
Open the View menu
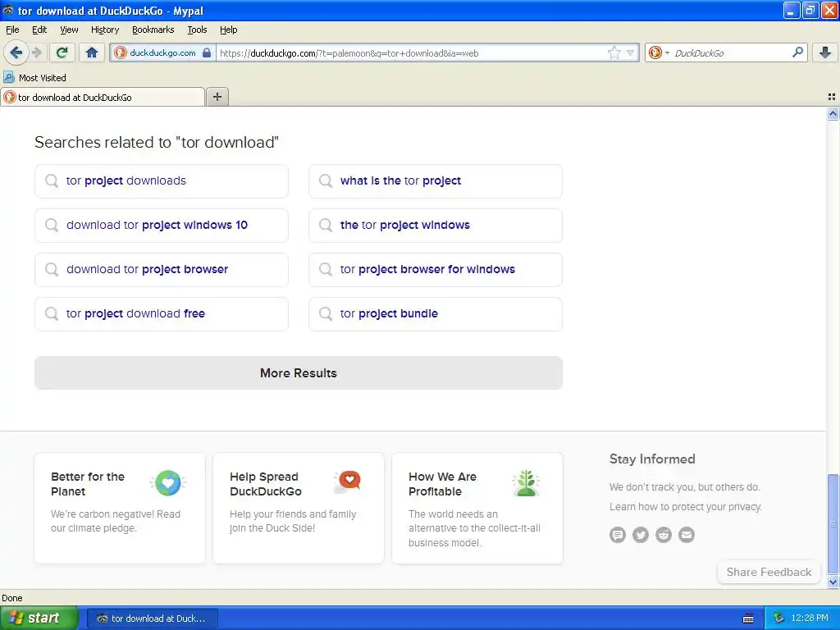(x=69, y=30)
